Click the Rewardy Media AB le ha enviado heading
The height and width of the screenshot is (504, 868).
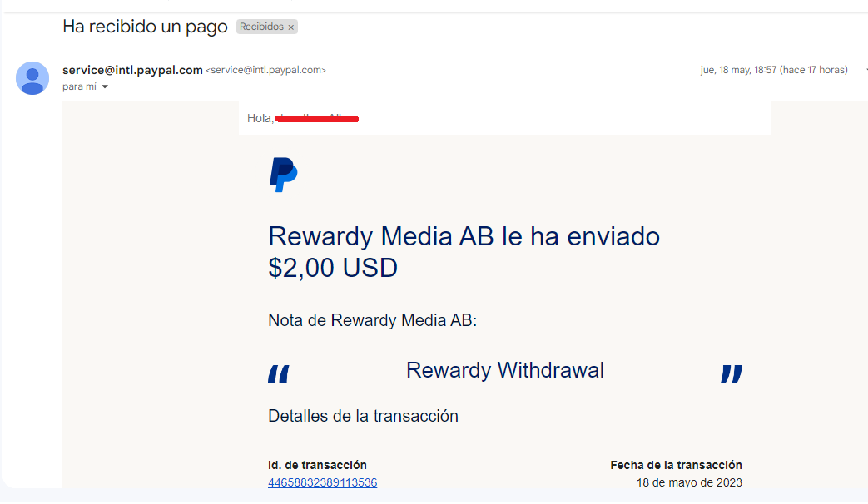point(464,252)
